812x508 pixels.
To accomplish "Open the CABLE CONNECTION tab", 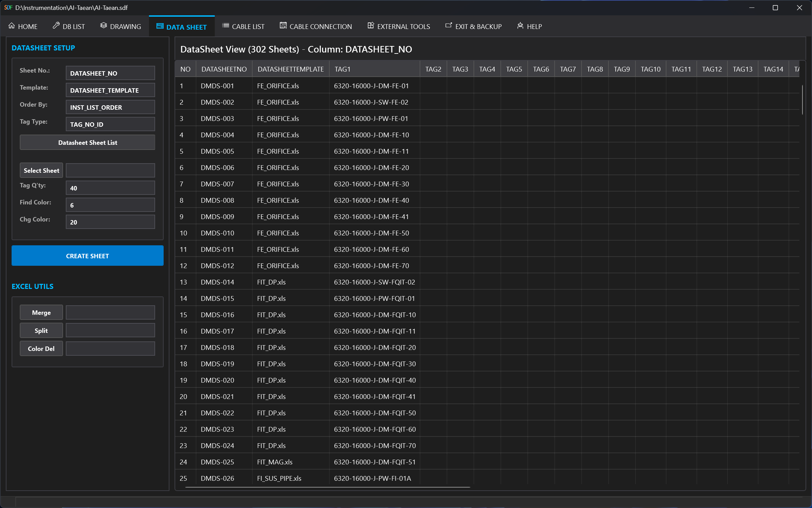I will tap(316, 26).
